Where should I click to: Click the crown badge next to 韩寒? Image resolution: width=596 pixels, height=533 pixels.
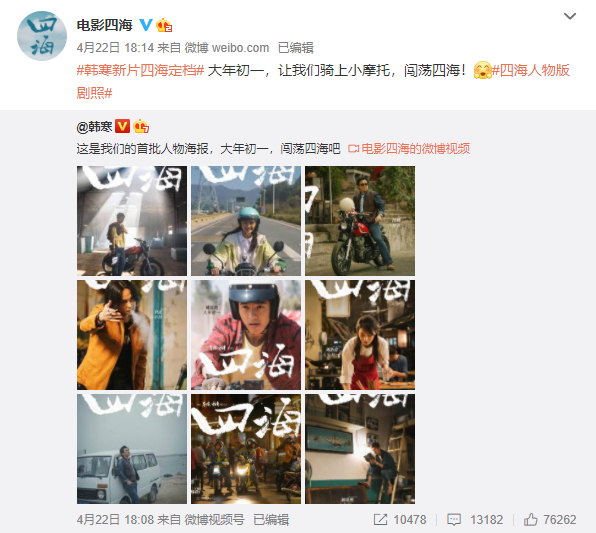point(141,126)
